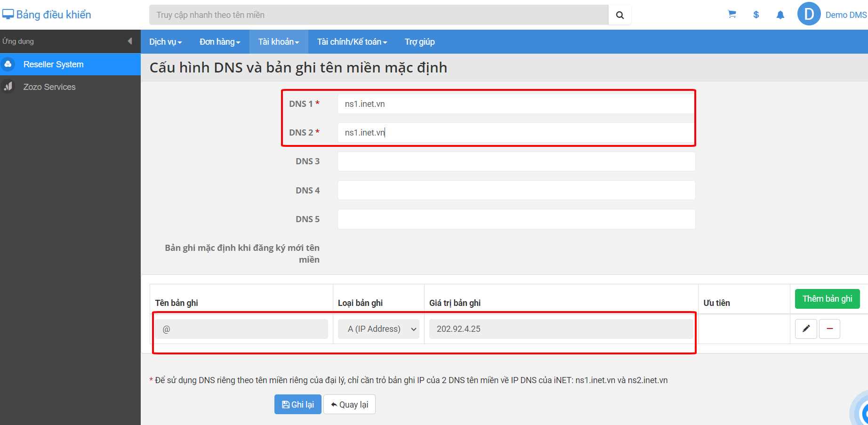Select Reseller System in sidebar
The height and width of the screenshot is (425, 868).
[70, 64]
